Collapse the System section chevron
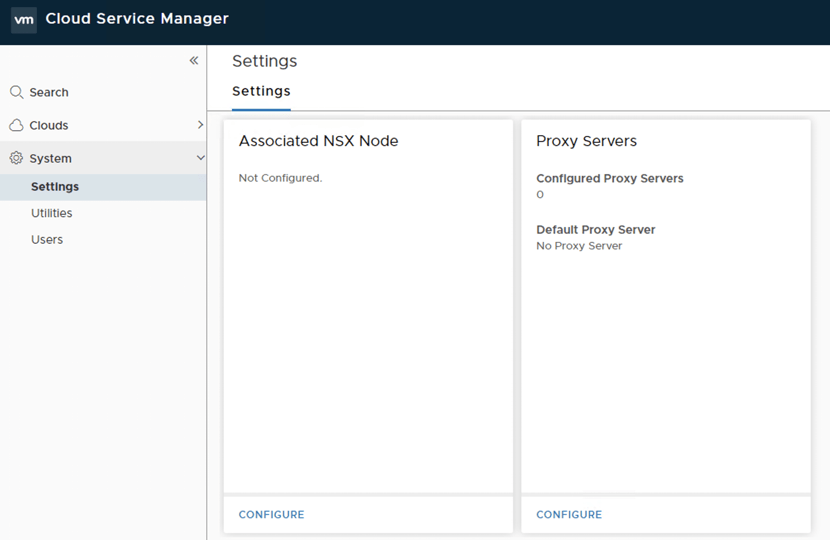The width and height of the screenshot is (830, 540). tap(200, 158)
